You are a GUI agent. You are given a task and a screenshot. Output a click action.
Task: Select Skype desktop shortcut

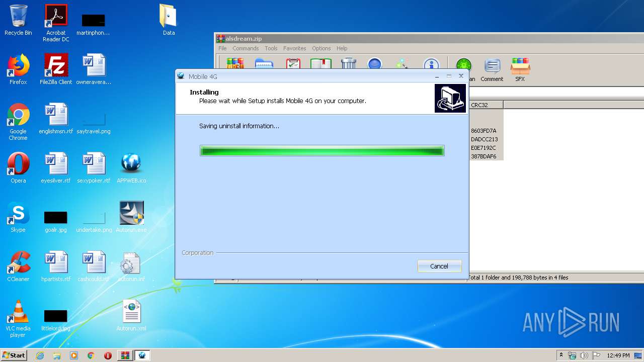point(18,217)
